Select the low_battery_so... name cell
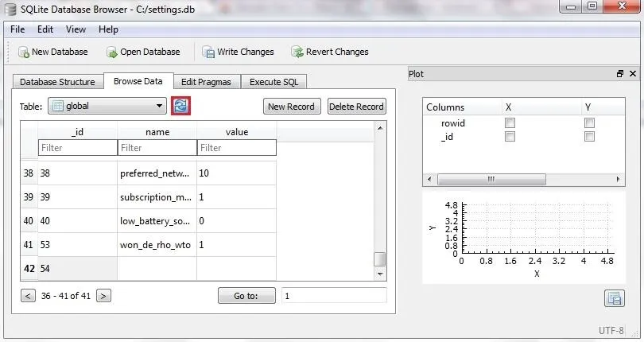Viewport: 644px width, 342px height. coord(157,221)
